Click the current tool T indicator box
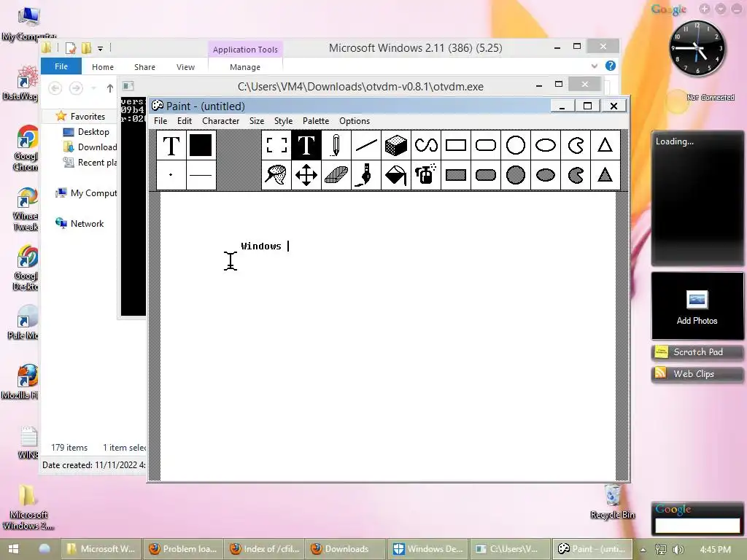747x560 pixels. pyautogui.click(x=171, y=145)
